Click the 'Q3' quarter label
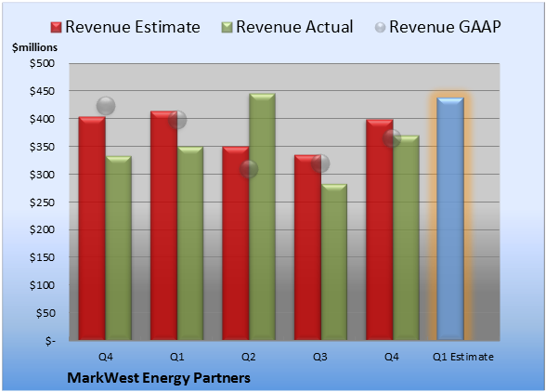Image resolution: width=546 pixels, height=392 pixels. (x=320, y=357)
